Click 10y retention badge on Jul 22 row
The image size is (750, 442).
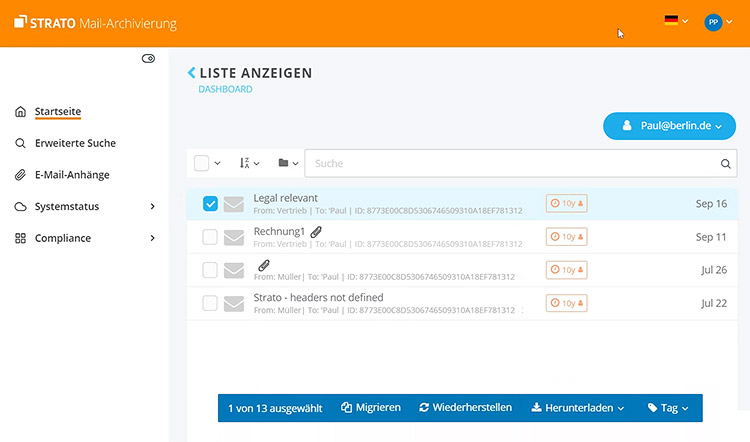point(566,303)
